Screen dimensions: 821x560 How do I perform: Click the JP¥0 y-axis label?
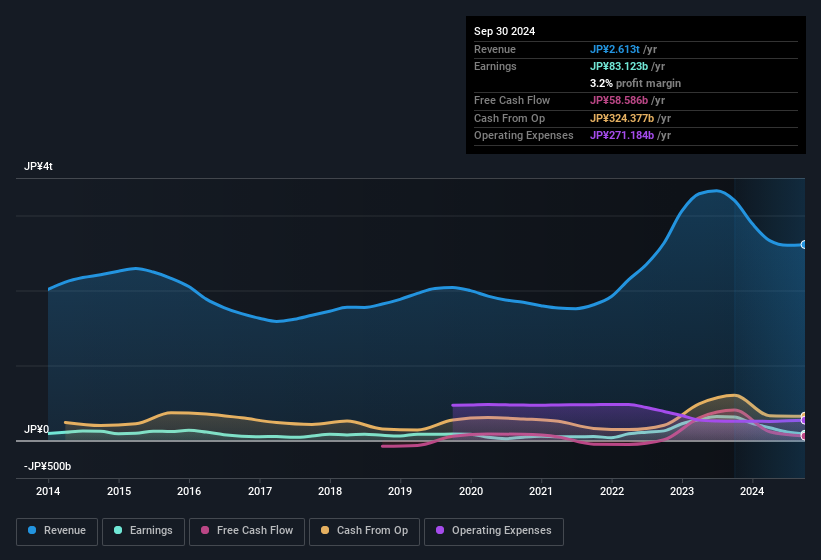coord(37,429)
